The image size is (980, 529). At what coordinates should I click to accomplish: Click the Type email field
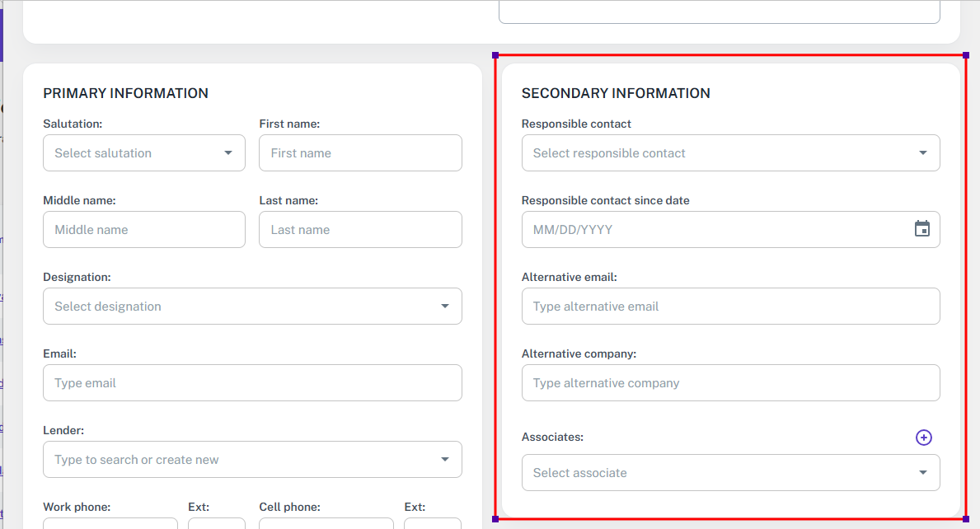(x=252, y=383)
